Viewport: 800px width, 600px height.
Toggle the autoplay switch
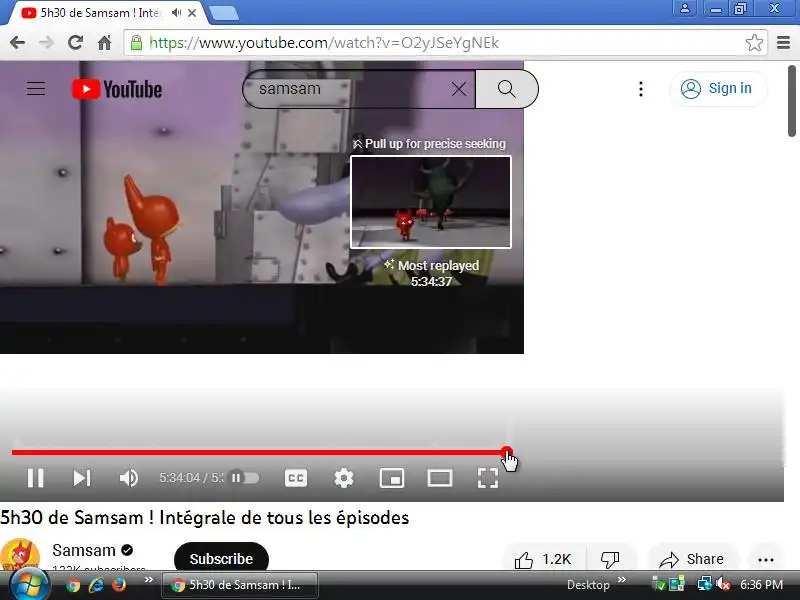point(245,478)
